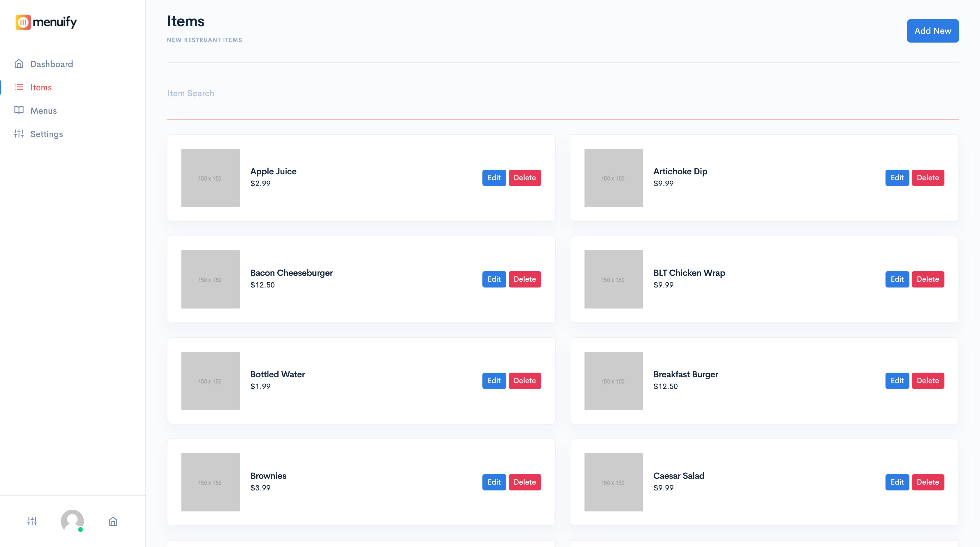Delete the Apple Juice item
The height and width of the screenshot is (547, 980).
pos(525,178)
